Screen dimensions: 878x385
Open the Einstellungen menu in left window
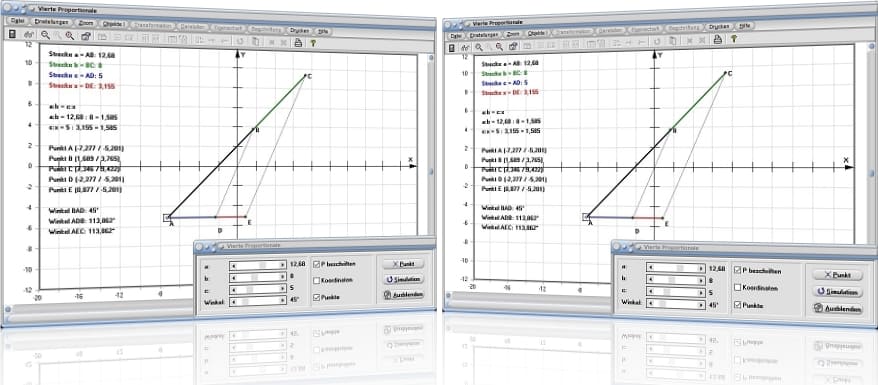tap(51, 21)
